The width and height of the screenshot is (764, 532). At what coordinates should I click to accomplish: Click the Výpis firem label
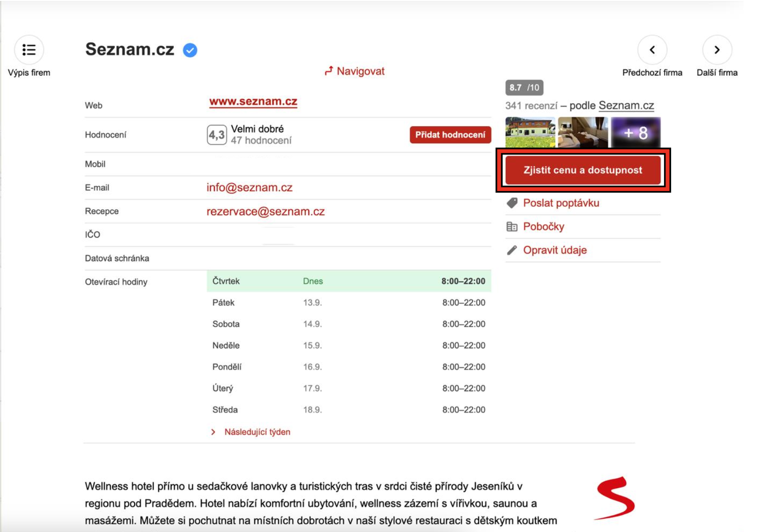(x=29, y=73)
